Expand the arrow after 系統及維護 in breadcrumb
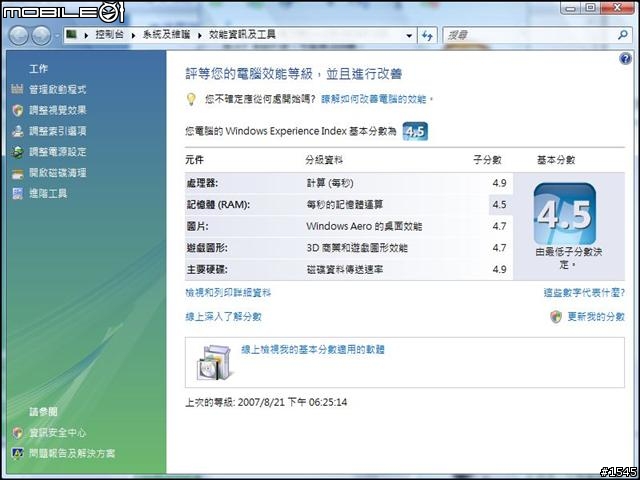 [x=200, y=36]
